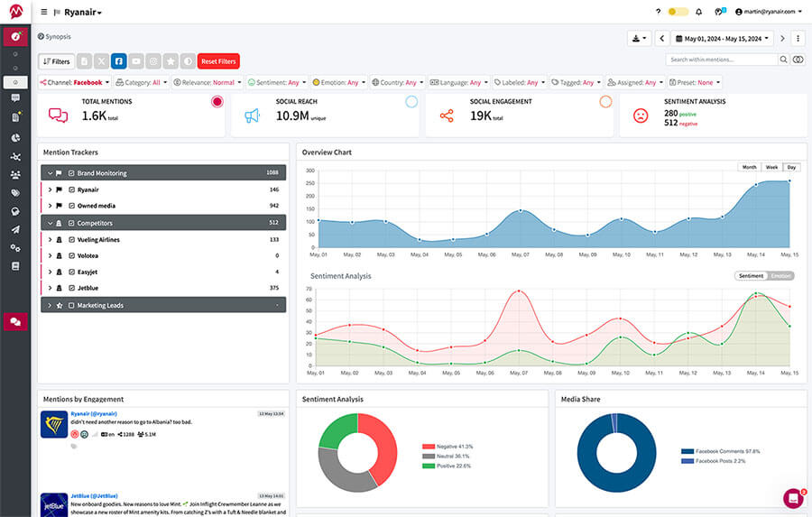Toggle the Competitors group checkbox
The image size is (812, 517).
(x=71, y=223)
